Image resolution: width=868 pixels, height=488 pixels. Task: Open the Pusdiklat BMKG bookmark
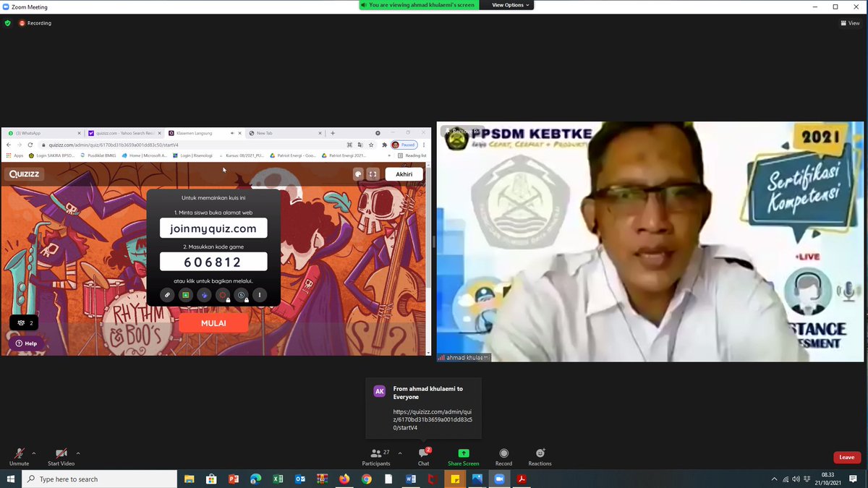coord(98,155)
